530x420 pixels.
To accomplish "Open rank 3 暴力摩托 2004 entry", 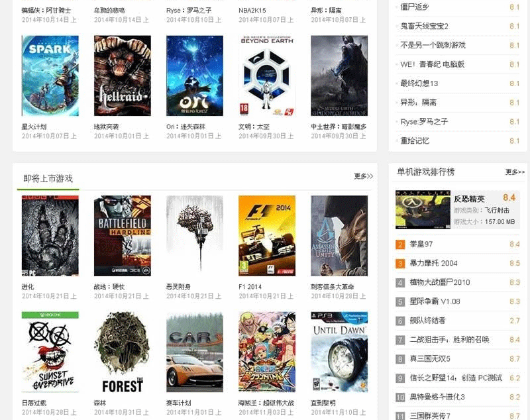I will (433, 263).
